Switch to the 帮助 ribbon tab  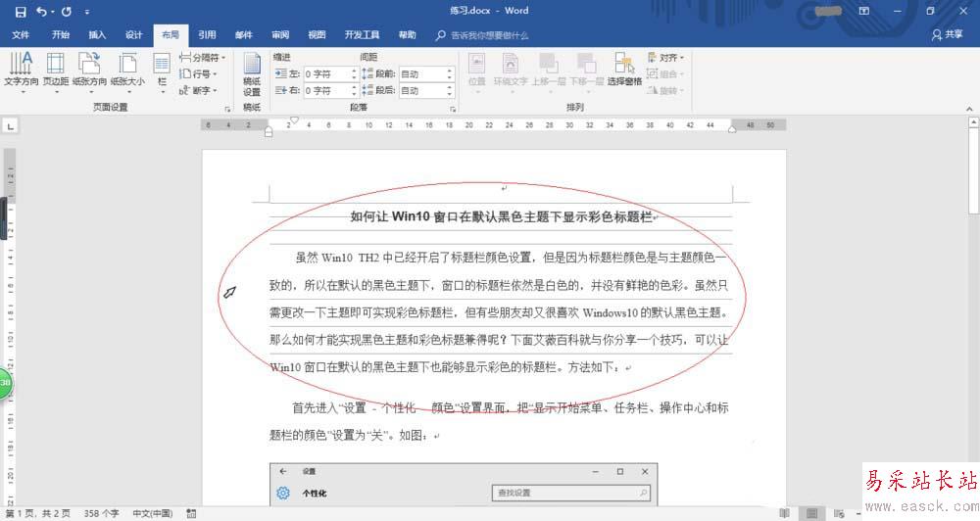click(x=408, y=35)
